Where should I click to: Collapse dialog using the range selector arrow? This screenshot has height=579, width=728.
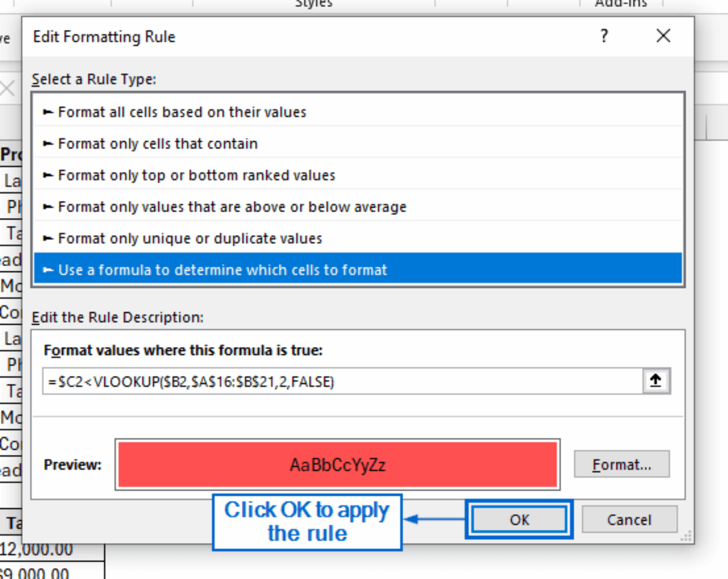click(x=656, y=381)
